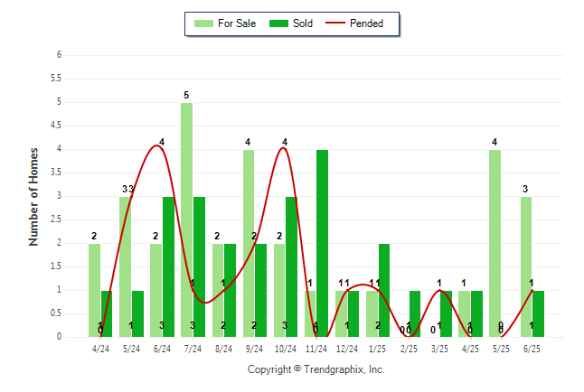
Task: Click the 11/24 Sold bar
Action: 322,244
